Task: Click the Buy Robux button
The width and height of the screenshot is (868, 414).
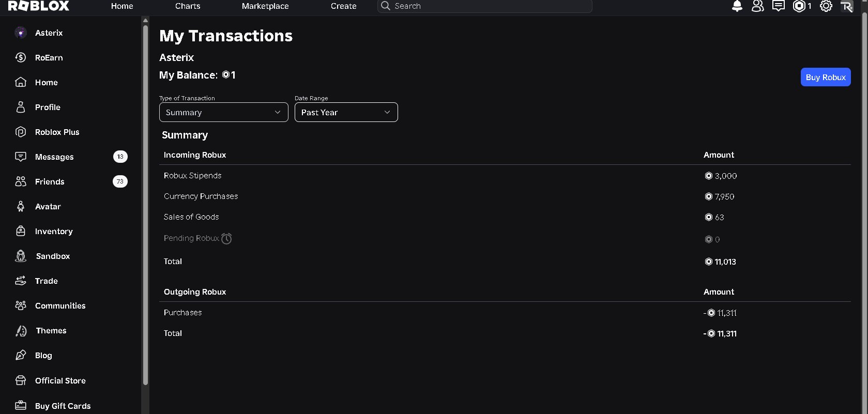Action: tap(826, 77)
